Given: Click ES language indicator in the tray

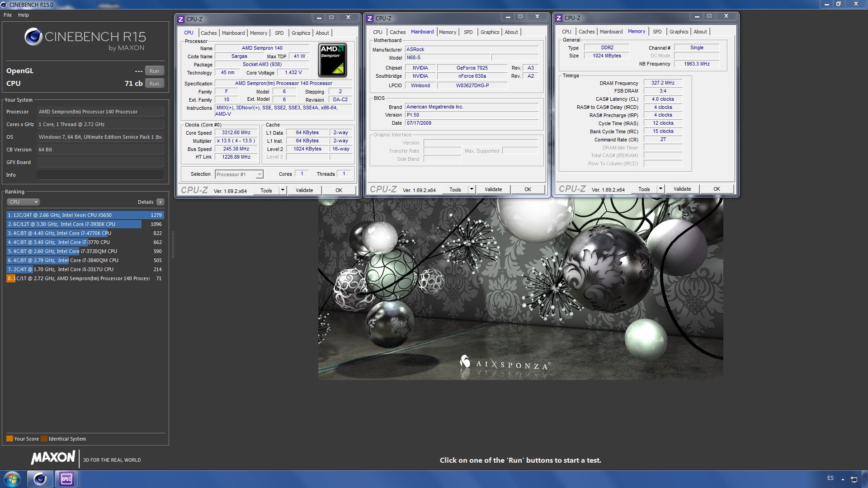Looking at the screenshot, I should 830,478.
